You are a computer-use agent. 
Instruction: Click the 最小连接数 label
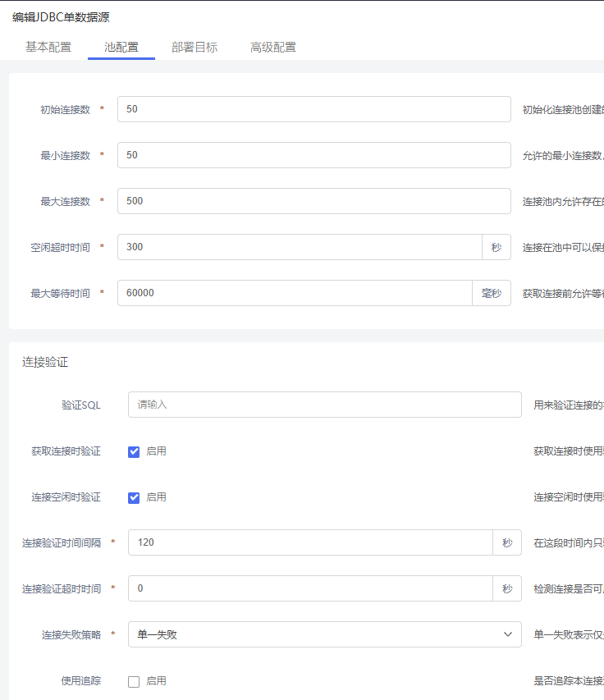point(65,155)
